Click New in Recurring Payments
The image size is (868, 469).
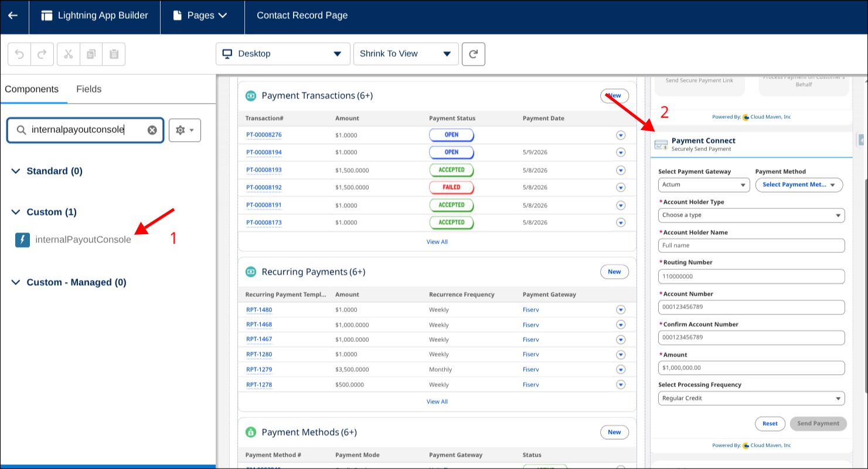pyautogui.click(x=614, y=272)
